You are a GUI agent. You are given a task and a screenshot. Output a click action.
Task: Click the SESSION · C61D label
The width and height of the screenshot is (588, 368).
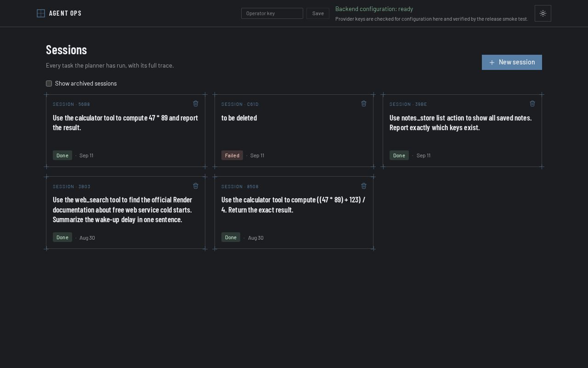240,104
